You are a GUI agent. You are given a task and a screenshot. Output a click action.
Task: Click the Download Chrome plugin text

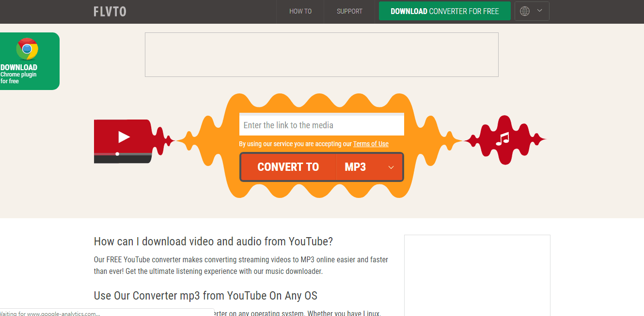pos(19,74)
